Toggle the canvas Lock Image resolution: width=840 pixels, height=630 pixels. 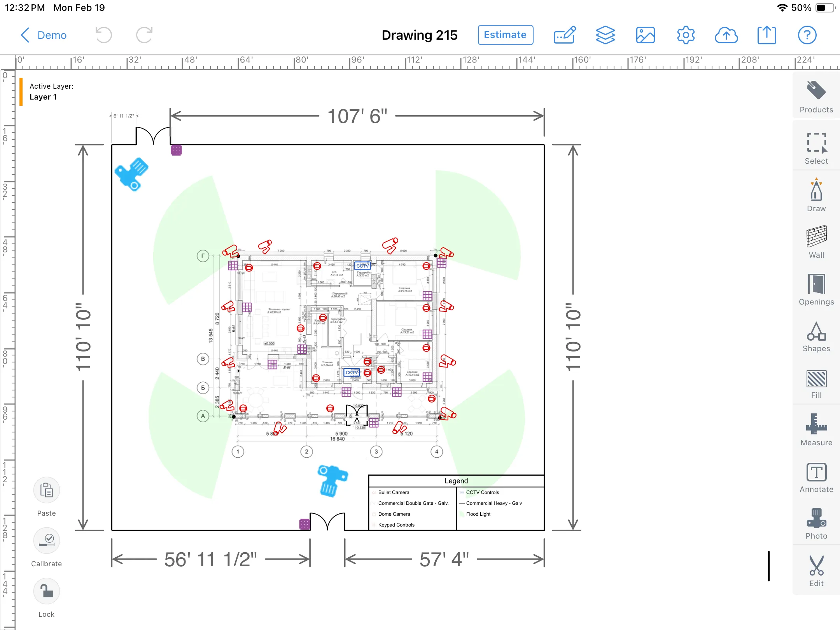click(46, 591)
